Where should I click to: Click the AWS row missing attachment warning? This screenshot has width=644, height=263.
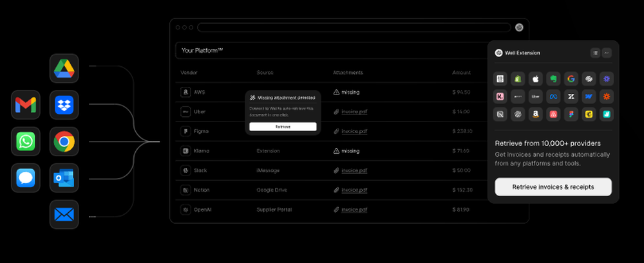pos(346,93)
